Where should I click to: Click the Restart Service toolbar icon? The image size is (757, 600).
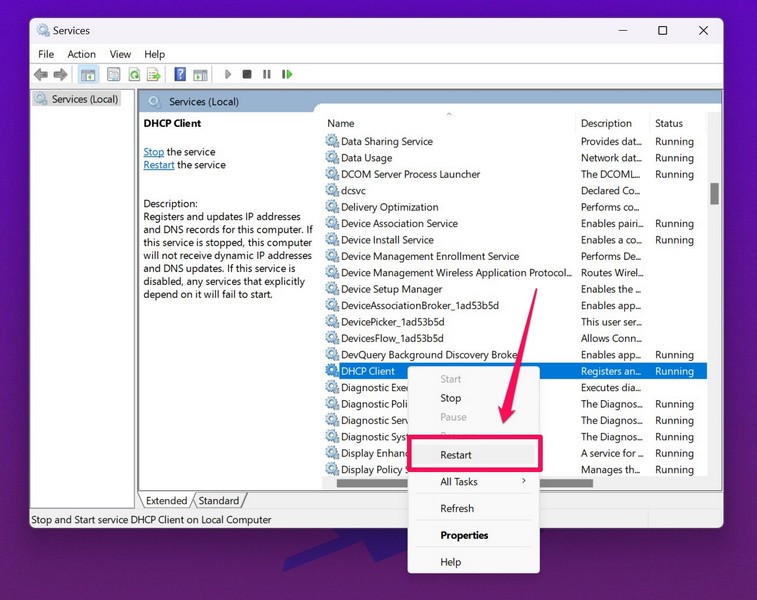(x=287, y=74)
